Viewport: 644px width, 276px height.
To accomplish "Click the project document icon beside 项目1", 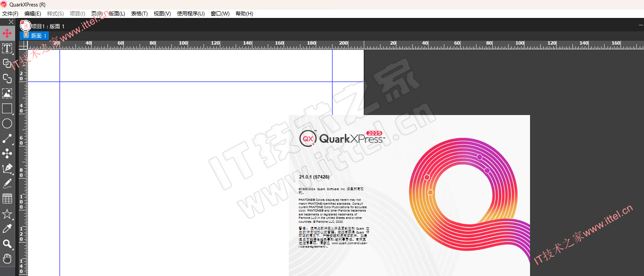I will coord(25,26).
